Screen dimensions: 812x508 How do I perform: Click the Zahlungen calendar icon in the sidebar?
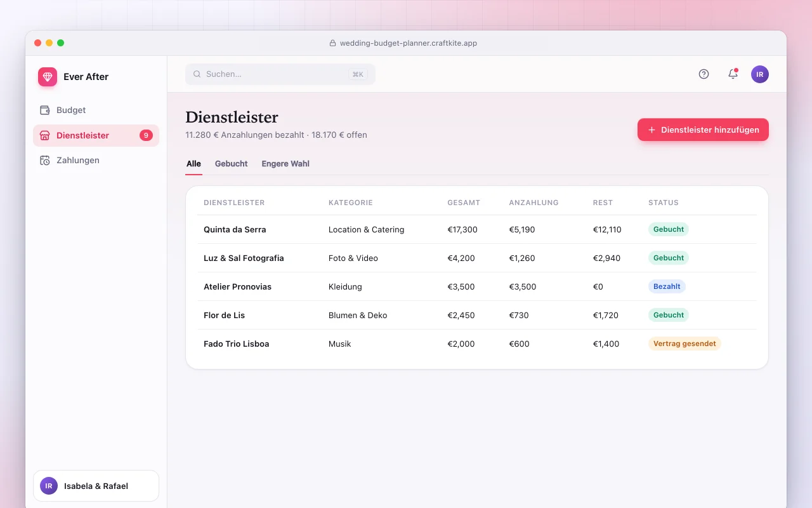pos(45,160)
